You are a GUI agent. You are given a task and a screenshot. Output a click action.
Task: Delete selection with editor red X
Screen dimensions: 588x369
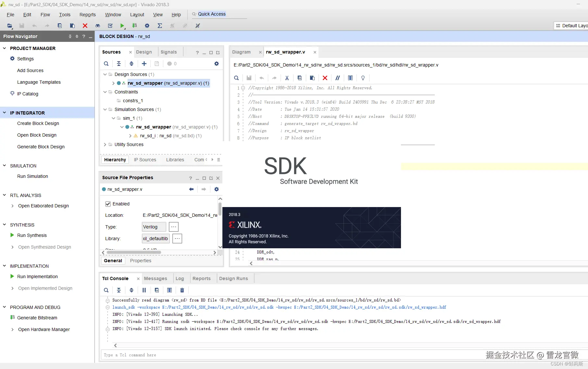click(x=325, y=78)
